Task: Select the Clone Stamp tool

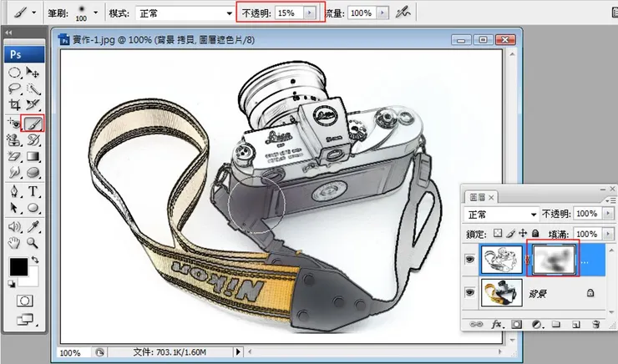Action: coord(14,140)
